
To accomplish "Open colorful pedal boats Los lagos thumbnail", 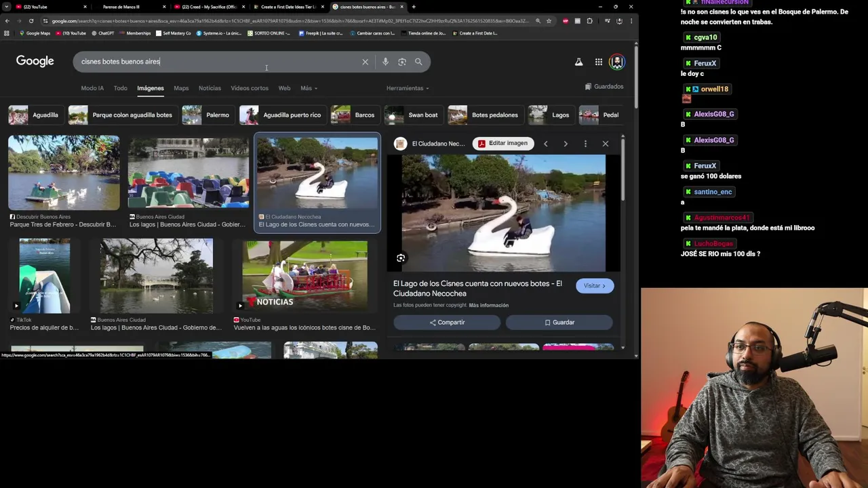I will [x=189, y=173].
